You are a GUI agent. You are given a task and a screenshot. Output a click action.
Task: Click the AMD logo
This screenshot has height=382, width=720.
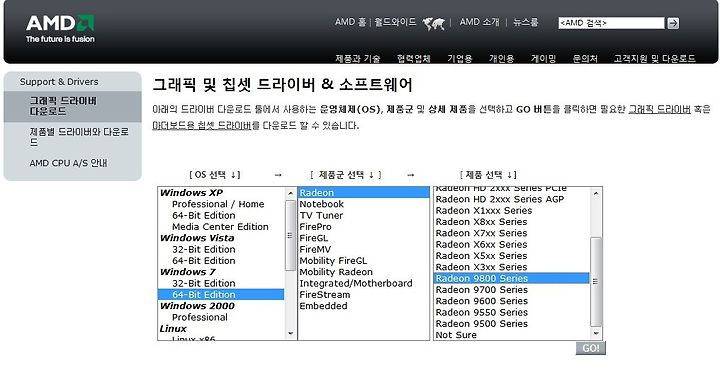tap(60, 28)
